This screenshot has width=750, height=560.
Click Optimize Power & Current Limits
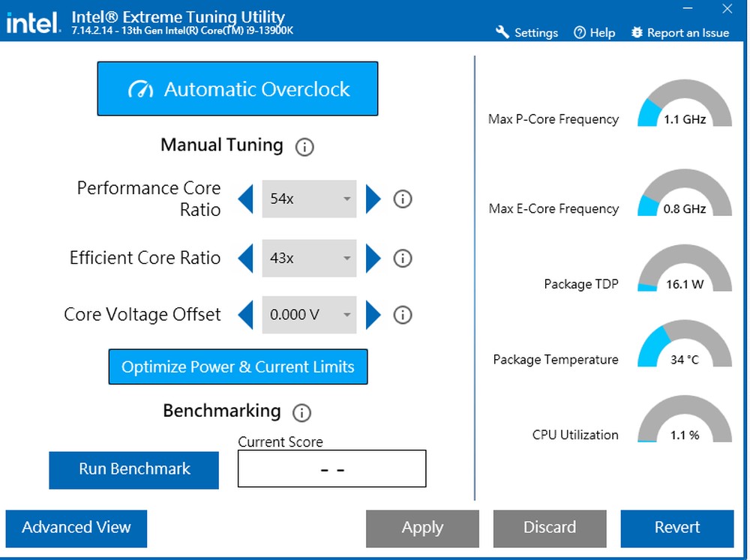point(238,367)
